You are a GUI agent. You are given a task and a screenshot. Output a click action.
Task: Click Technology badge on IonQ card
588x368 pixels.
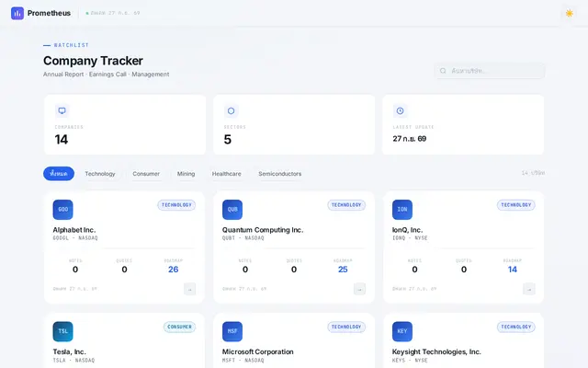[x=516, y=205]
